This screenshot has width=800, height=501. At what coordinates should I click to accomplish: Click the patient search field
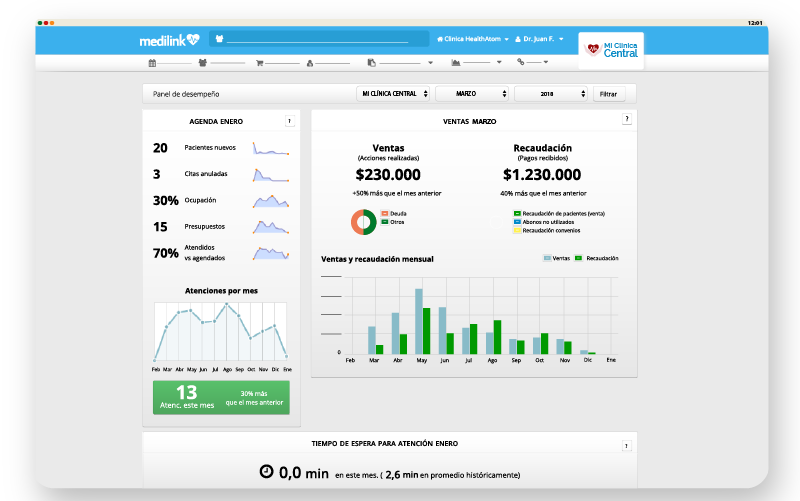pyautogui.click(x=319, y=39)
